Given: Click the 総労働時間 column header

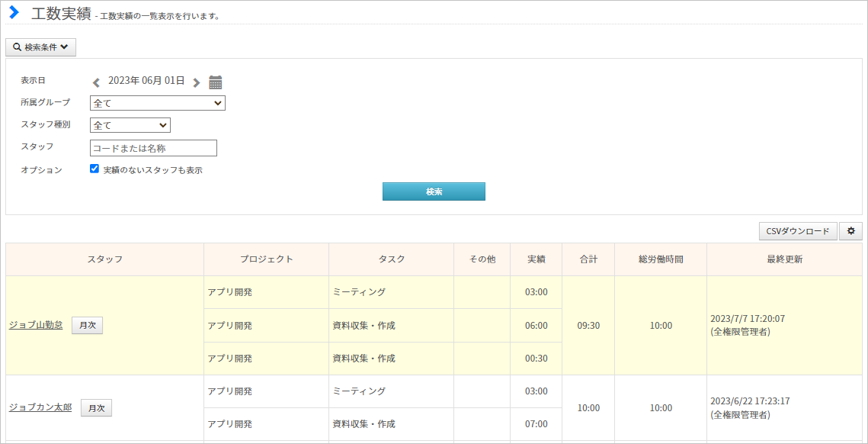Looking at the screenshot, I should (x=661, y=259).
